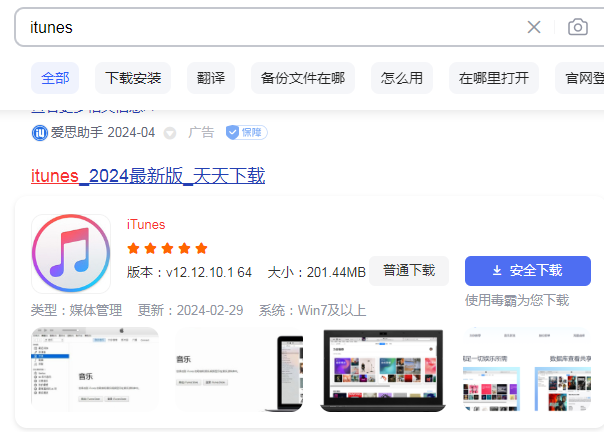
Task: Select the 翻译 filter tab
Action: (x=211, y=78)
